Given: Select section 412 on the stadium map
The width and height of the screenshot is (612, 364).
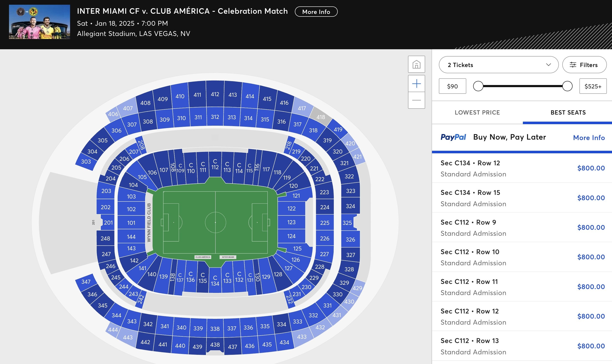Looking at the screenshot, I should [x=215, y=94].
